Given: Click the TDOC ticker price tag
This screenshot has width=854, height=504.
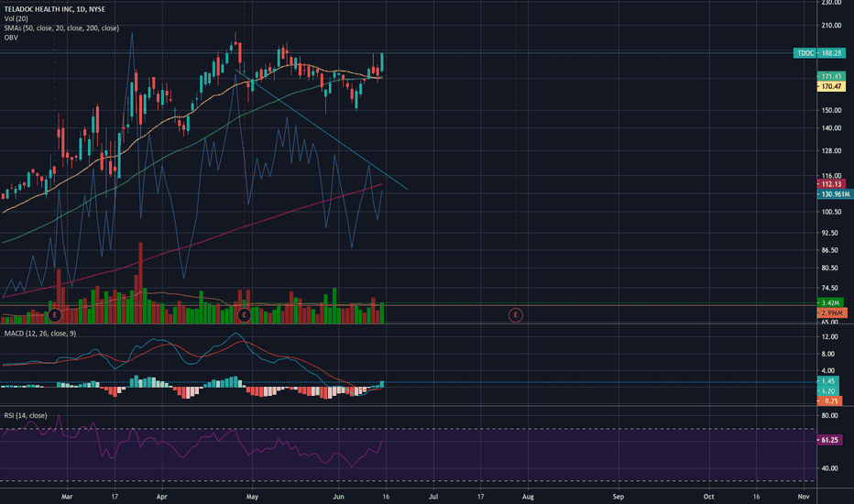Looking at the screenshot, I should tap(805, 53).
